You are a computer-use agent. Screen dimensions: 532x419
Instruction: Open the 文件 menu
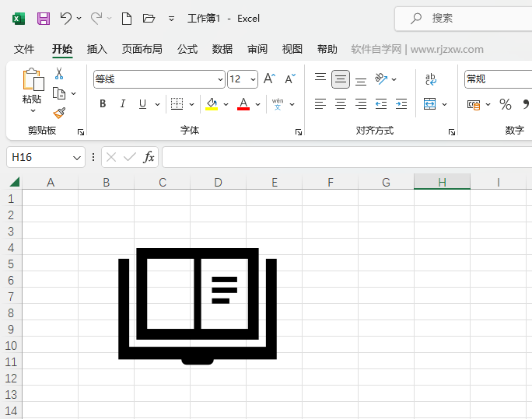pos(24,49)
